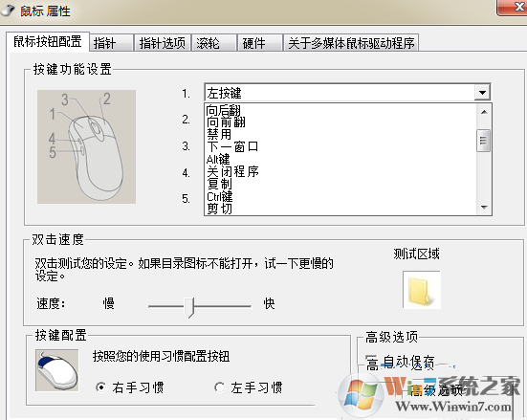Open the 左按键 dropdown arrow
This screenshot has width=527, height=420.
point(482,92)
